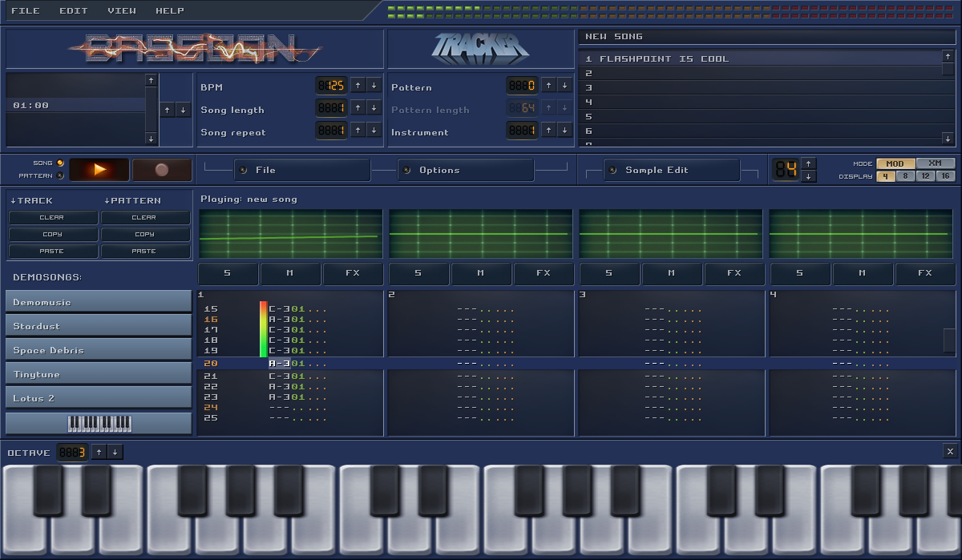Click track 1 oscilloscope display
The image size is (962, 560).
pyautogui.click(x=290, y=234)
